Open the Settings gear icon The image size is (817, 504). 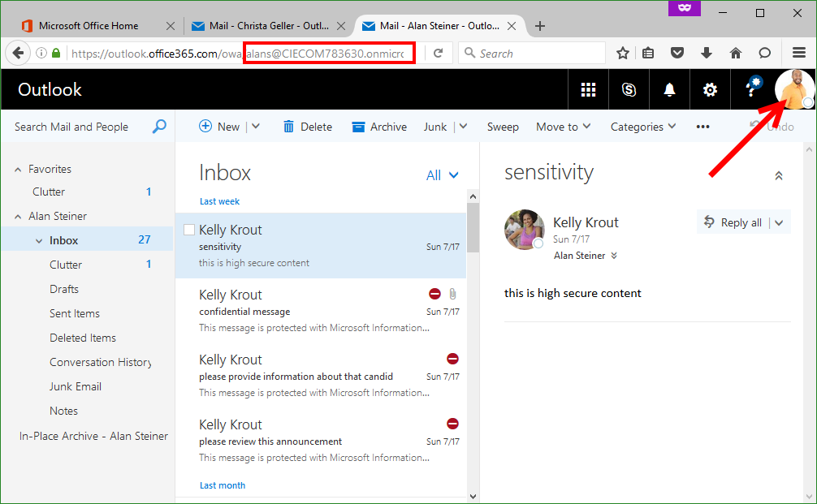coord(710,90)
